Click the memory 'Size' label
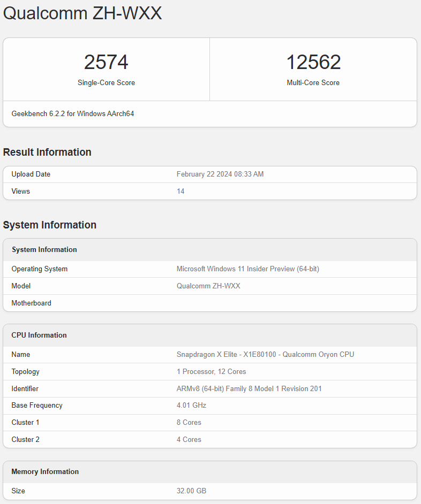The height and width of the screenshot is (504, 421). click(x=18, y=491)
